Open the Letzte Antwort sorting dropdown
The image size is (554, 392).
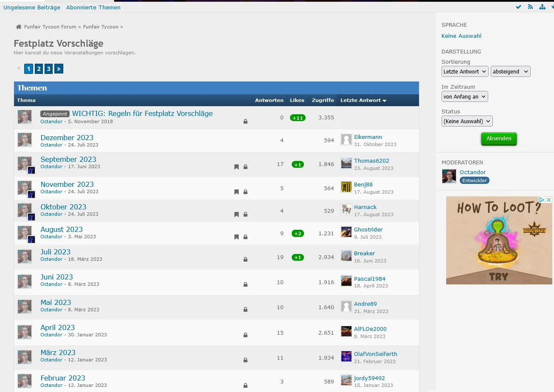pos(465,72)
